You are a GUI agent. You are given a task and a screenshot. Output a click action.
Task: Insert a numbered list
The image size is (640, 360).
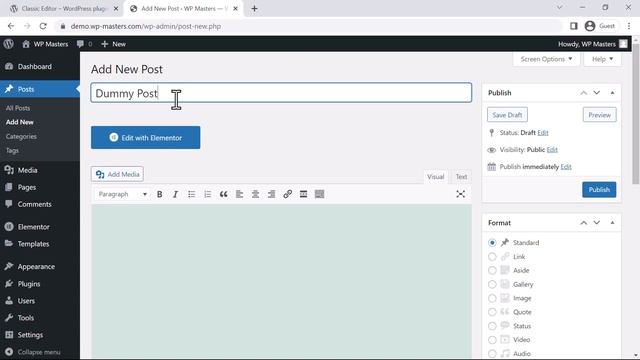point(208,194)
